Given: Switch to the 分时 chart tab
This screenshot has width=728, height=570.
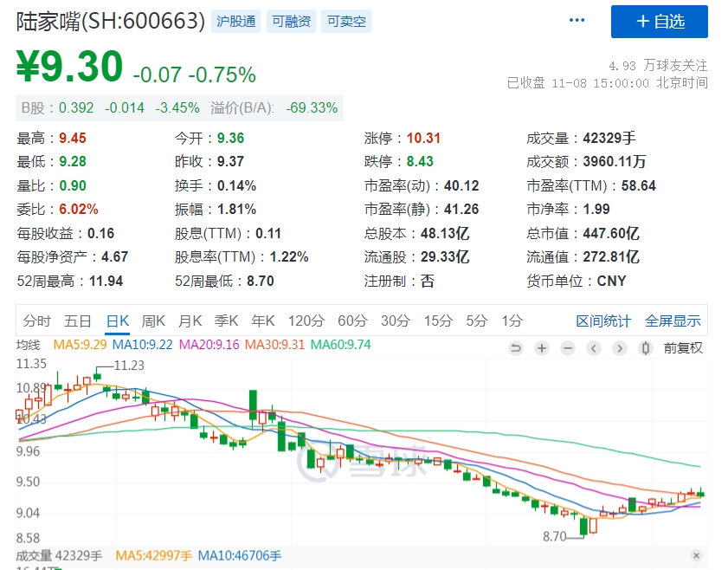Looking at the screenshot, I should pos(37,321).
